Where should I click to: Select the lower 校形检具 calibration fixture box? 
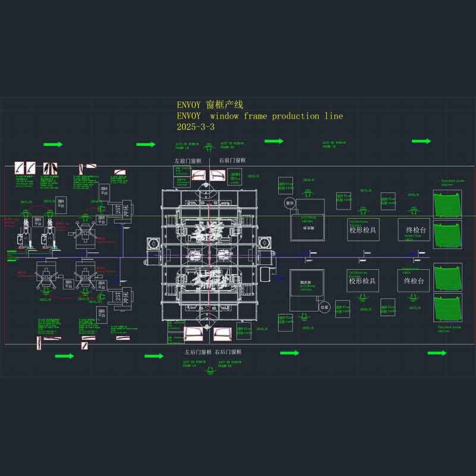(x=362, y=280)
